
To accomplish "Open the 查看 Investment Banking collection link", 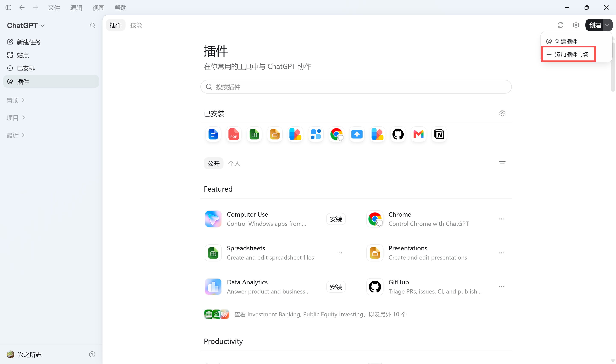I will tap(305, 314).
